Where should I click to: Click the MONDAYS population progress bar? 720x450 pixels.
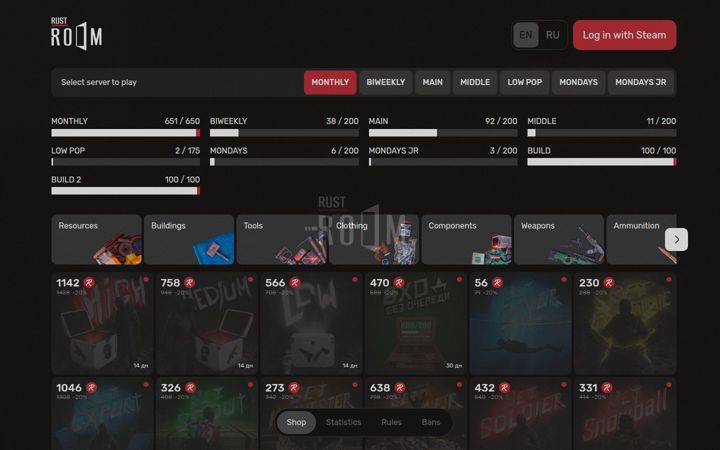click(284, 162)
